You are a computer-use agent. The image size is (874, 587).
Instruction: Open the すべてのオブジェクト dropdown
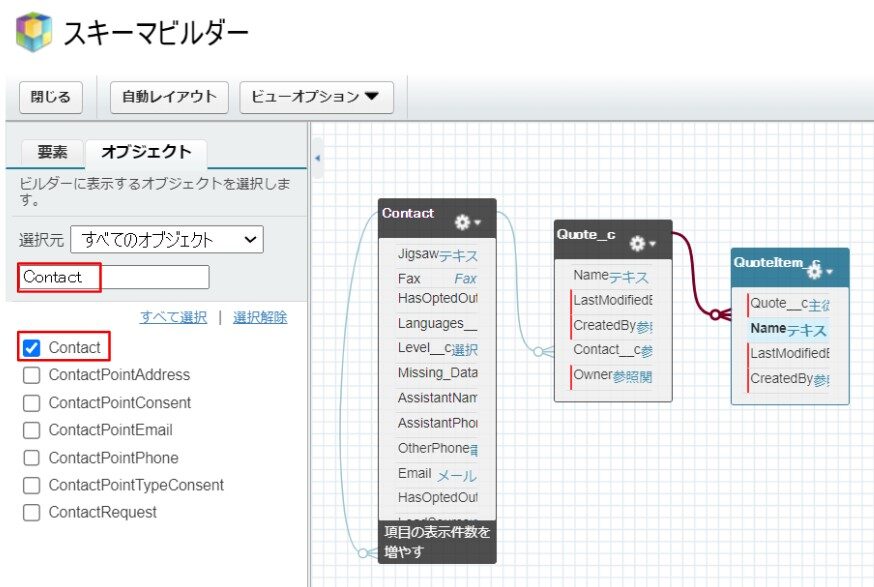click(167, 239)
